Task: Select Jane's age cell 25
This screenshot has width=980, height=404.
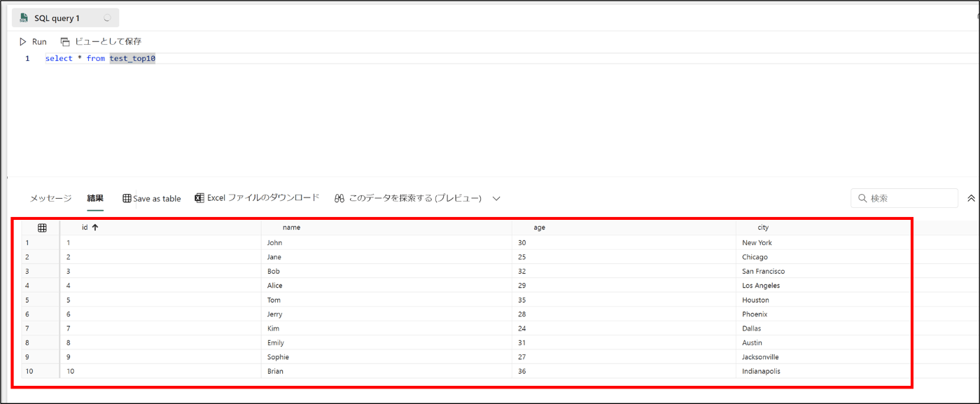Action: [624, 257]
